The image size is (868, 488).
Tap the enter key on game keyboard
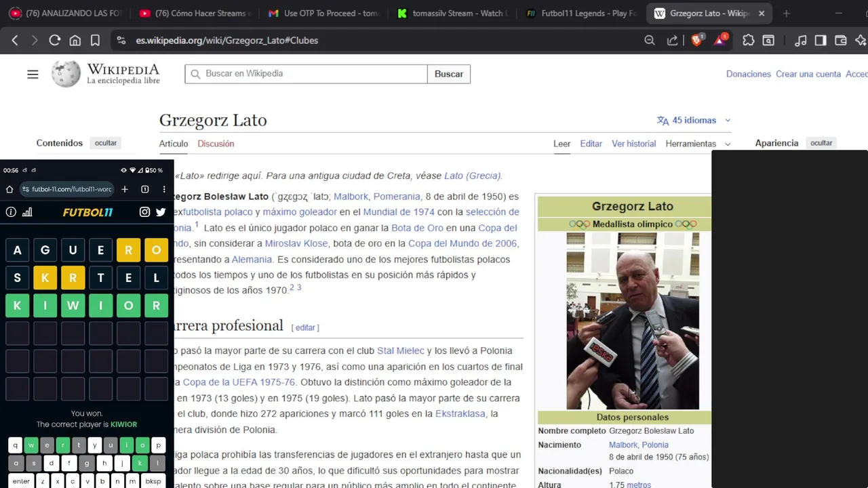tap(21, 481)
